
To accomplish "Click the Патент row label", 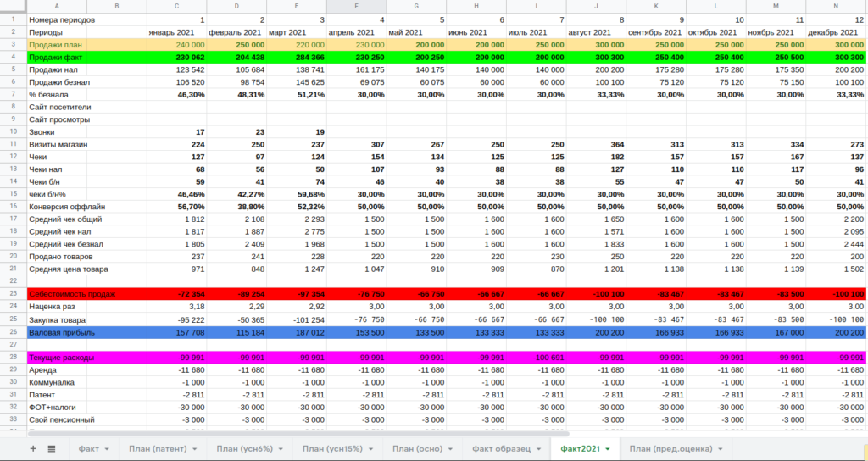I will (42, 395).
